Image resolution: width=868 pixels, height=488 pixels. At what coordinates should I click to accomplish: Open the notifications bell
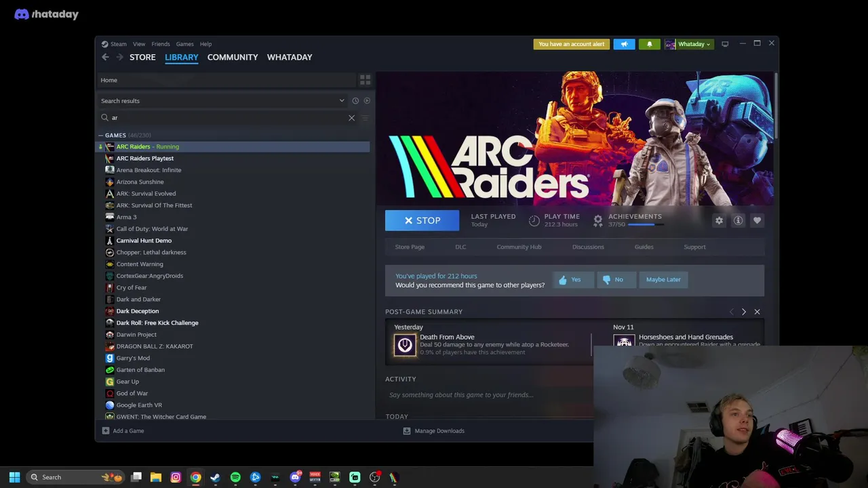(x=649, y=44)
